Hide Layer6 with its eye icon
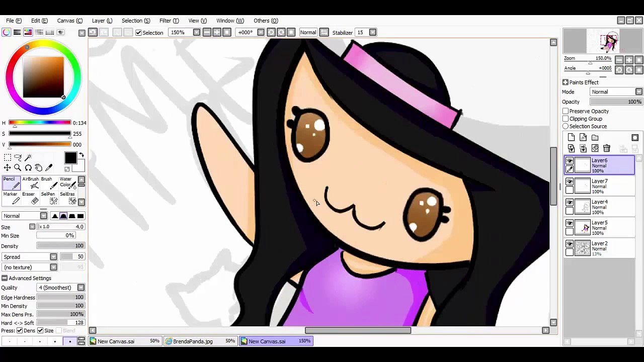644x362 pixels. pos(570,161)
